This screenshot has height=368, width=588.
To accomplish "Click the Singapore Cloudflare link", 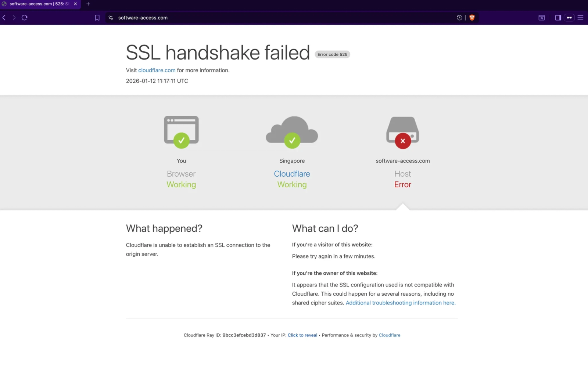I will tap(291, 173).
